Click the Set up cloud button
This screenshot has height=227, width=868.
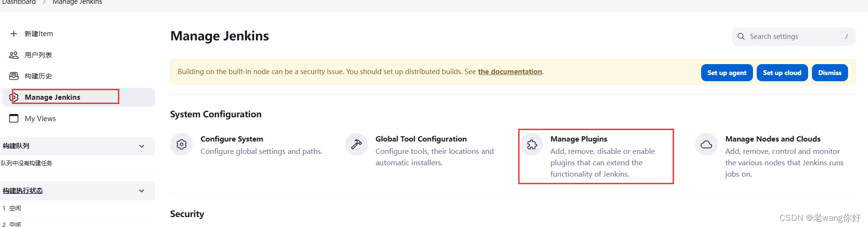click(x=782, y=73)
